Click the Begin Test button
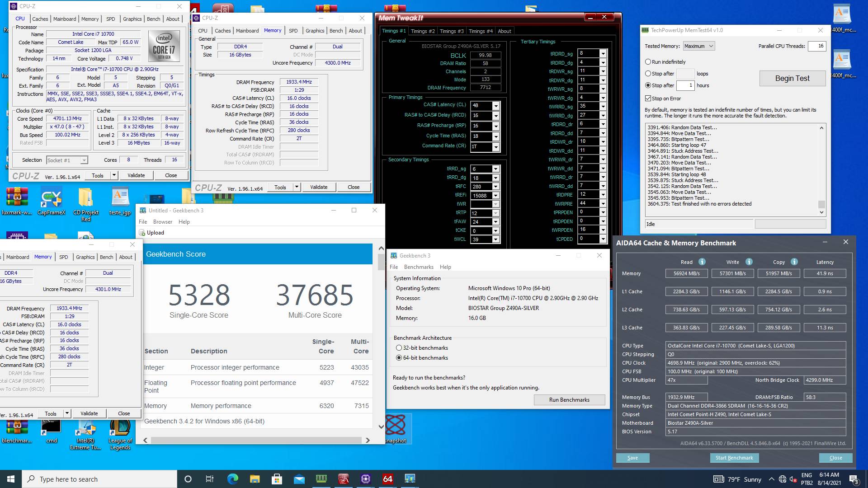Screen dimensions: 868x488 click(x=792, y=78)
